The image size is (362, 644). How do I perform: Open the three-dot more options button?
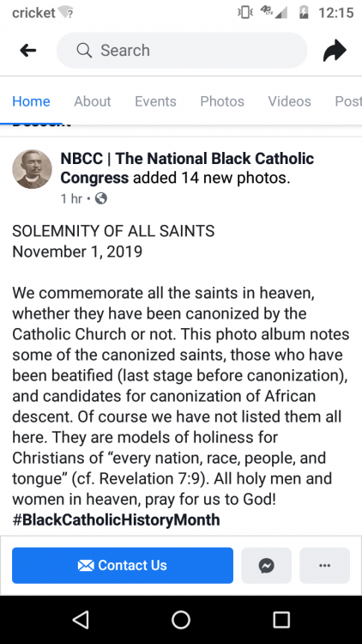(324, 566)
